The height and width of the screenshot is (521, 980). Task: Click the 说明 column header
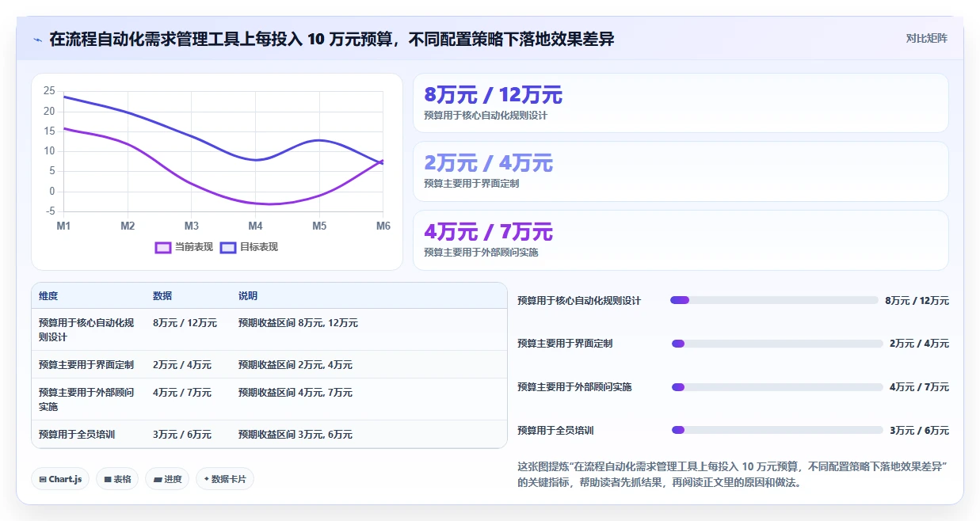(248, 296)
